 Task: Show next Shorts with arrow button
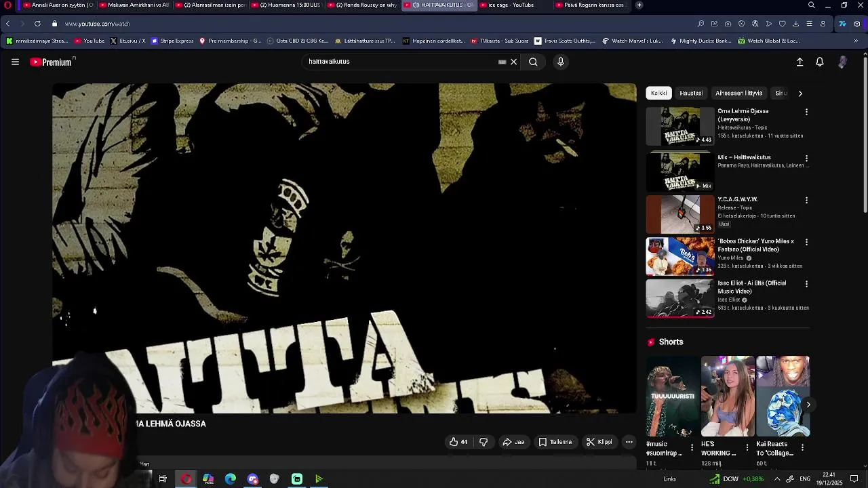[x=808, y=405]
